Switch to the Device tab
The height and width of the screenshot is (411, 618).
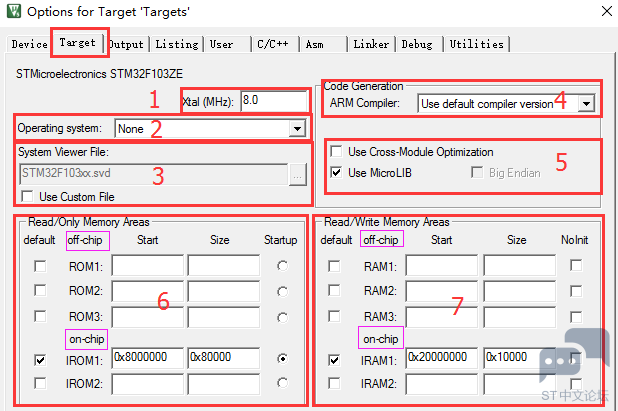pyautogui.click(x=29, y=45)
